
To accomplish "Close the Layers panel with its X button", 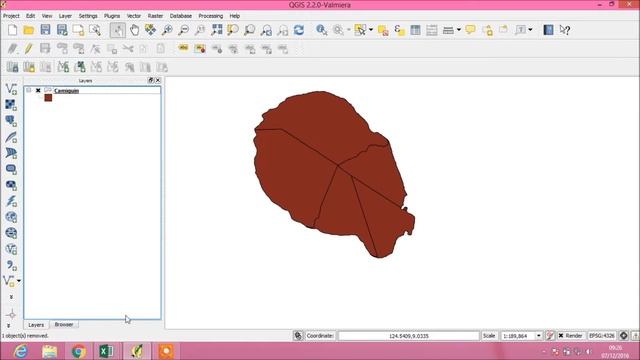I will pos(158,80).
